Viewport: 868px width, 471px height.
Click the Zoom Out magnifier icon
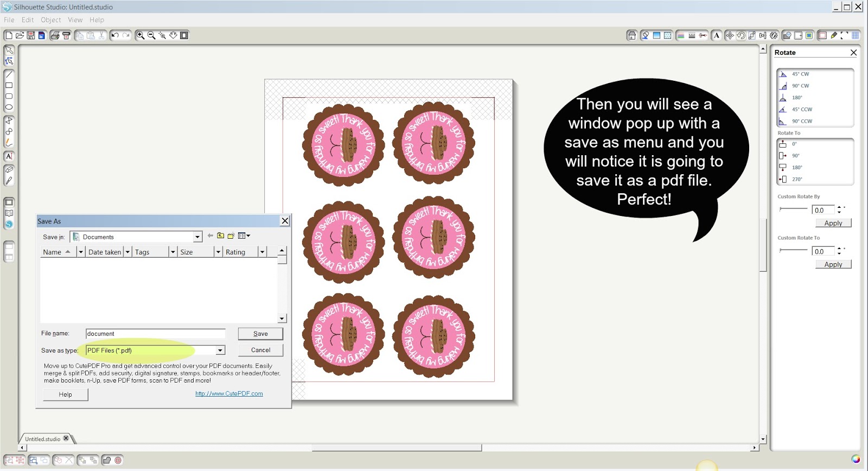click(151, 35)
